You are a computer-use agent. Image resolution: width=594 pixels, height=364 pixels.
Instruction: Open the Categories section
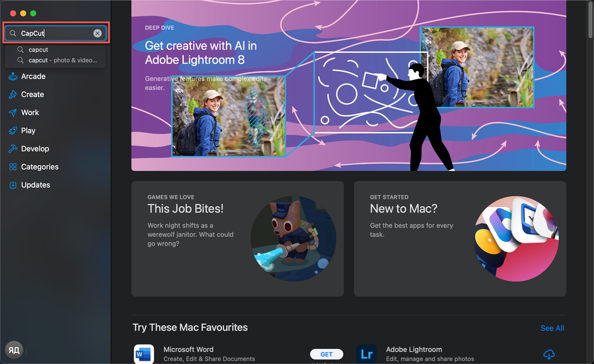pyautogui.click(x=40, y=167)
